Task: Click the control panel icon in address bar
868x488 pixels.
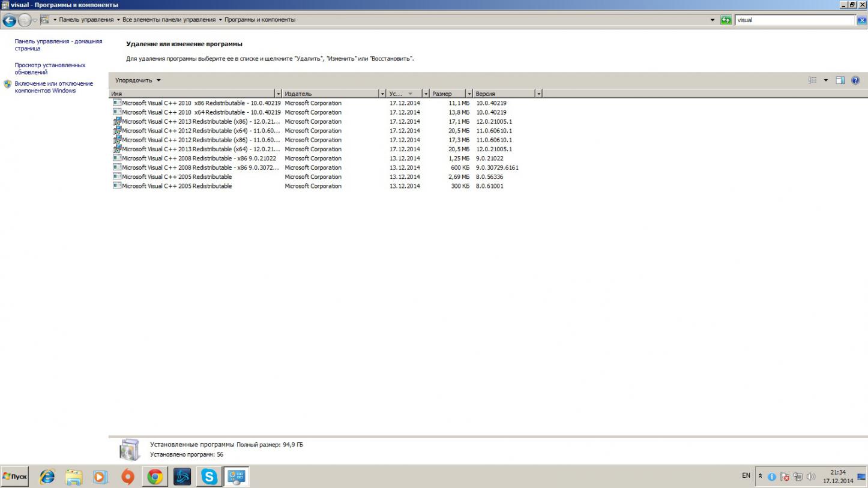Action: pyautogui.click(x=44, y=20)
